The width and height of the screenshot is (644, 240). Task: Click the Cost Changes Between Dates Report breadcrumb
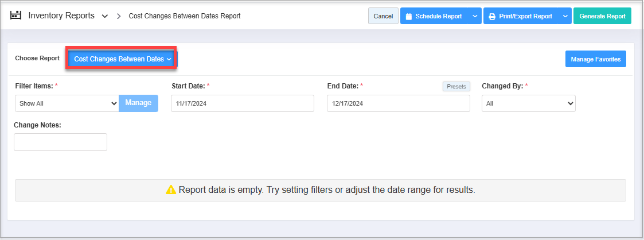[x=184, y=16]
